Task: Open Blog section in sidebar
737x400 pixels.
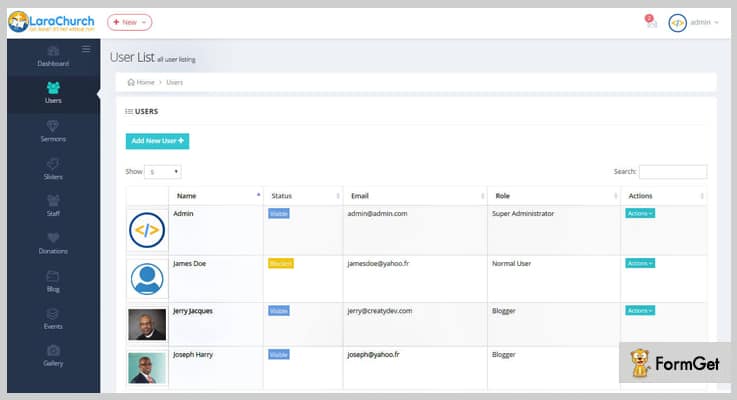Action: coord(53,282)
